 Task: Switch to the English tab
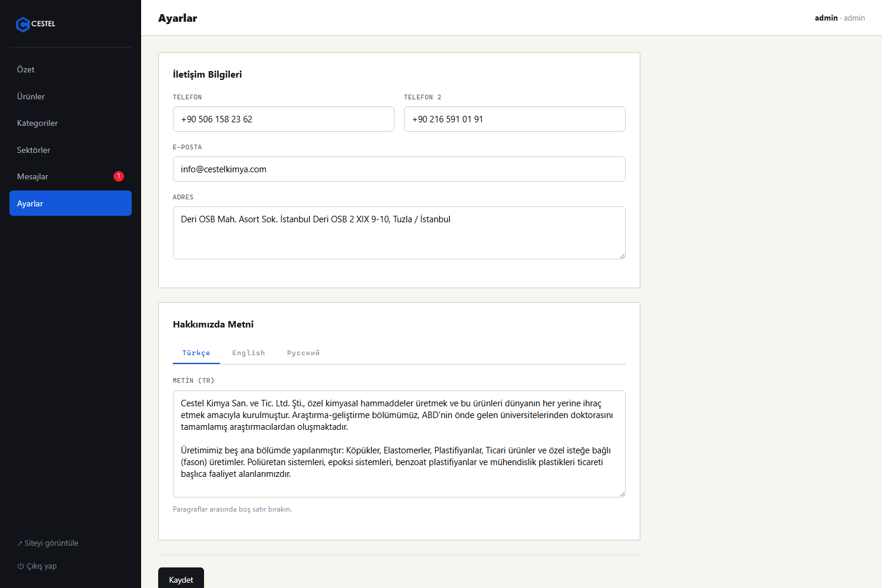pyautogui.click(x=249, y=353)
